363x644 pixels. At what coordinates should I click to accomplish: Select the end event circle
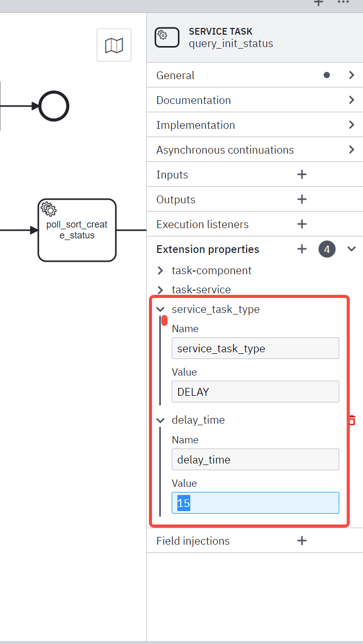click(x=54, y=106)
